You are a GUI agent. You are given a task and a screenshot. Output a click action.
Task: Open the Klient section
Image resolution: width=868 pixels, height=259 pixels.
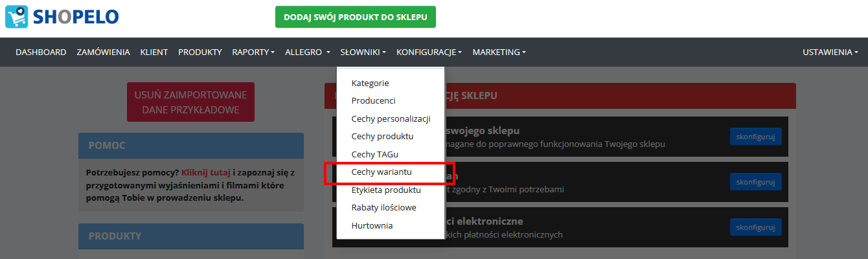click(x=154, y=52)
